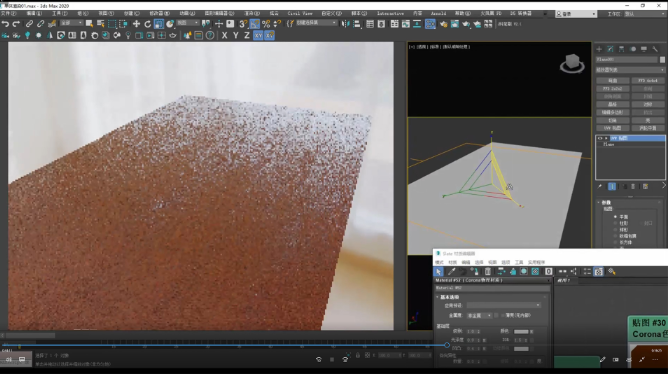669x381 pixels.
Task: Toggle the 3D Snaps button
Action: tap(243, 24)
